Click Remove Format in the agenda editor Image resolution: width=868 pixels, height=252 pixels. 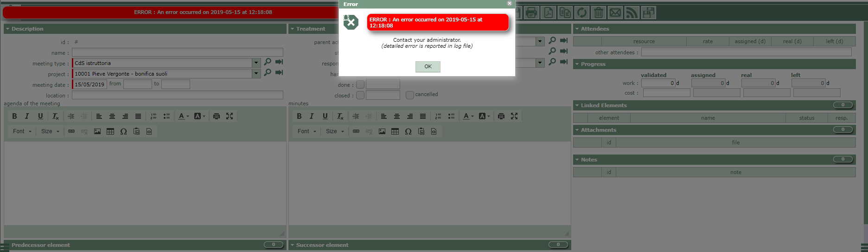55,116
